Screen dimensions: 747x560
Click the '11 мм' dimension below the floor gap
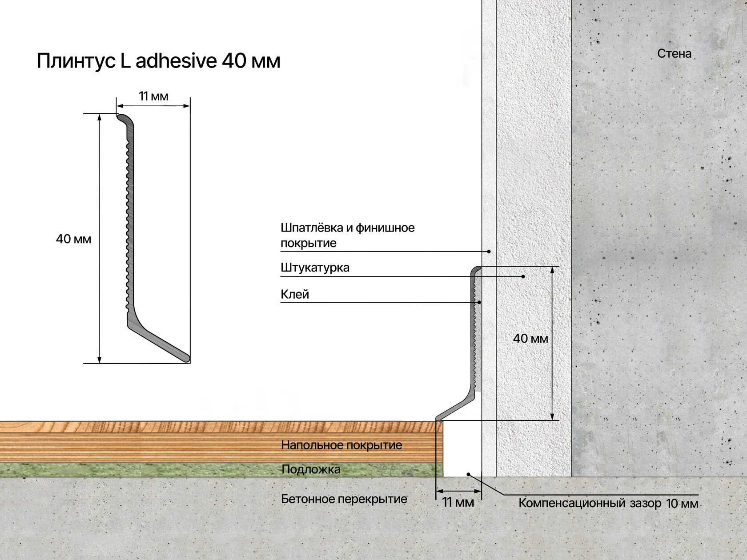[458, 503]
